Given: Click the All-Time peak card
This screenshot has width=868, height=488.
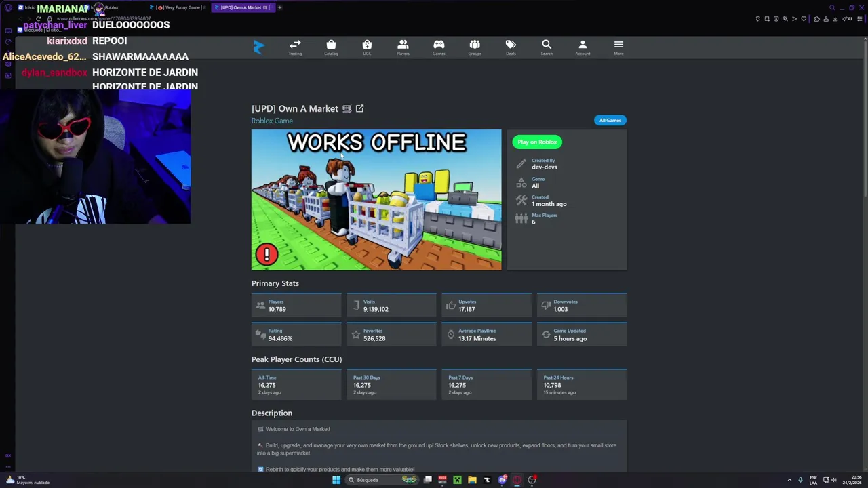Looking at the screenshot, I should (x=296, y=384).
